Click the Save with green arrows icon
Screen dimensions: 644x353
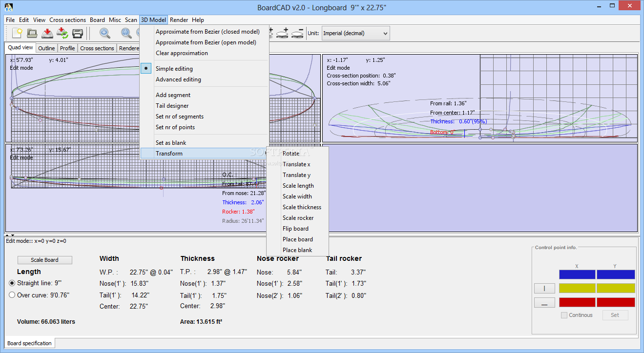[62, 33]
